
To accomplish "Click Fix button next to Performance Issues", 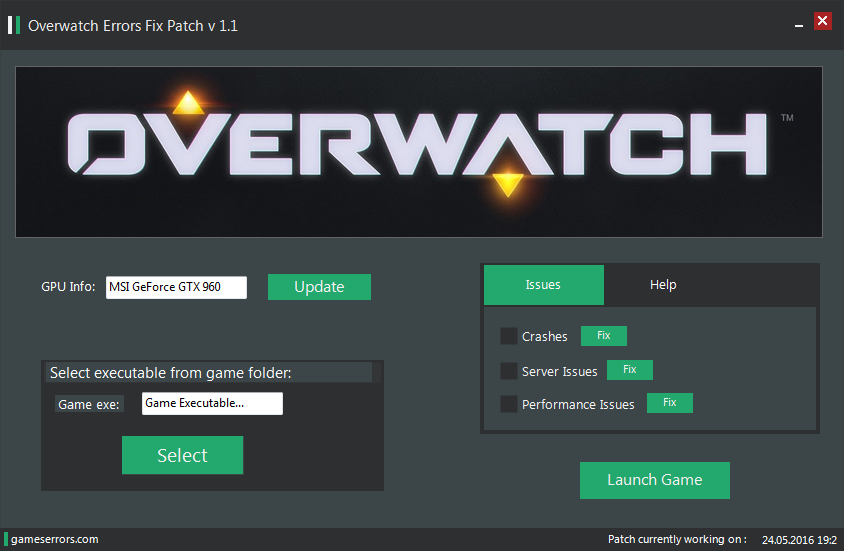I will click(670, 403).
